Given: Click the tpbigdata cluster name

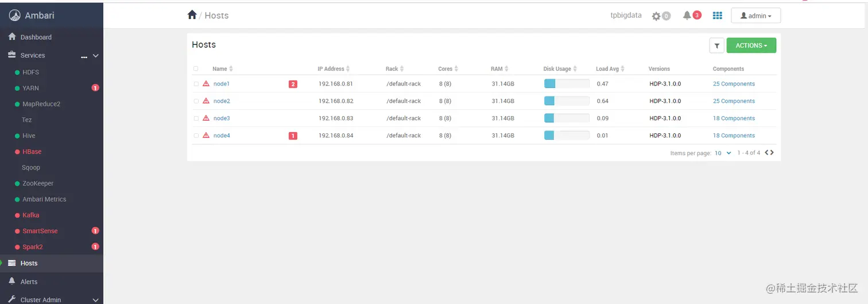Looking at the screenshot, I should [626, 16].
